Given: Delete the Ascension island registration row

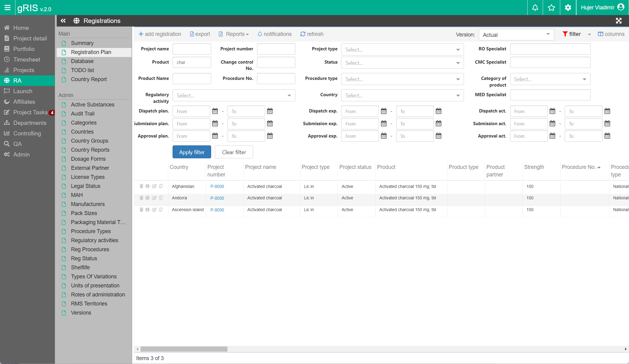Looking at the screenshot, I should coord(141,210).
